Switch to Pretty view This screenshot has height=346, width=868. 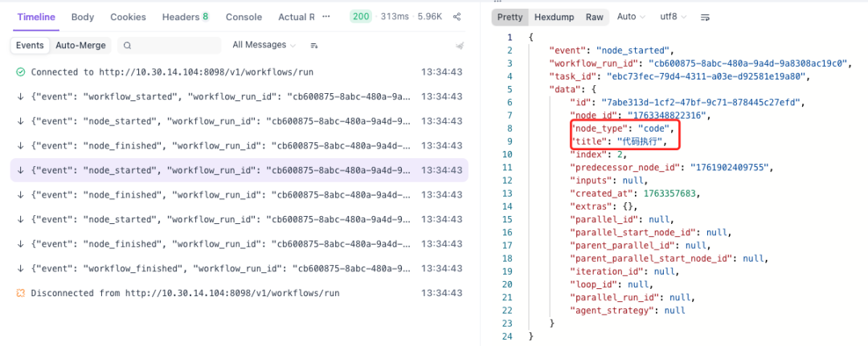tap(510, 17)
